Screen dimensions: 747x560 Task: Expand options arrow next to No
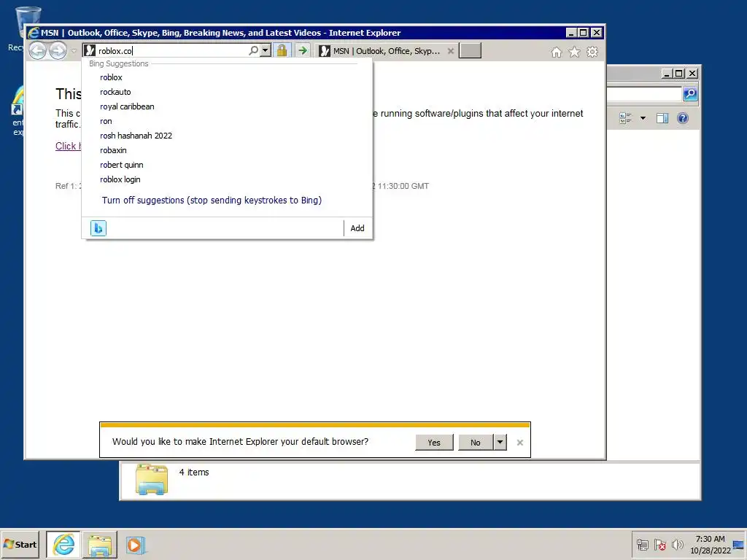click(500, 443)
